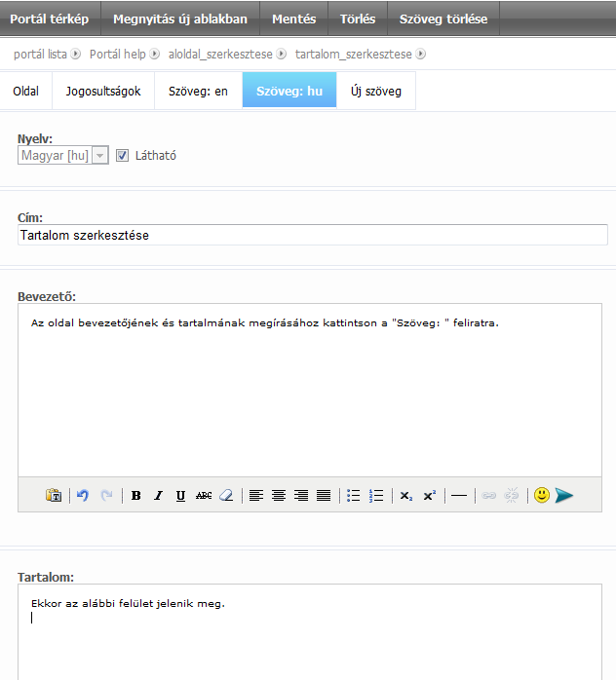Open the Új szöveg tab
The height and width of the screenshot is (680, 616).
376,91
